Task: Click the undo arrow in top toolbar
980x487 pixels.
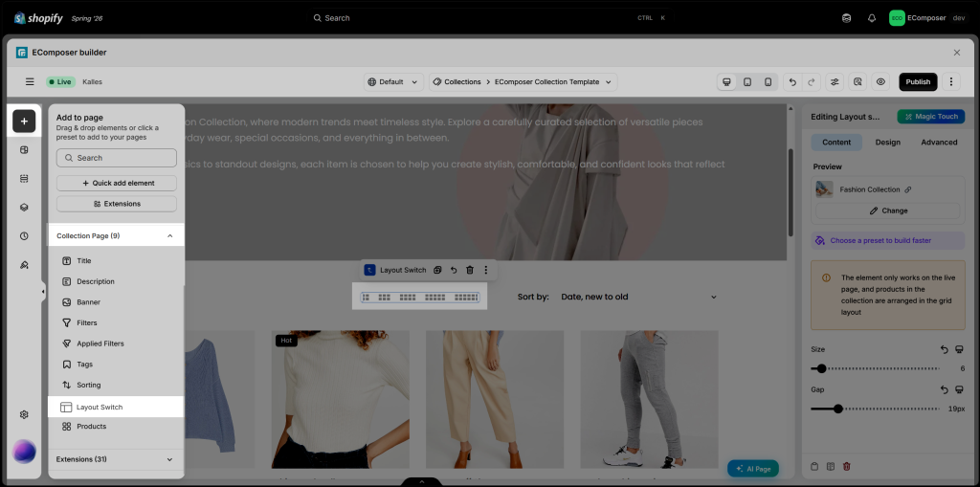Action: coord(792,82)
